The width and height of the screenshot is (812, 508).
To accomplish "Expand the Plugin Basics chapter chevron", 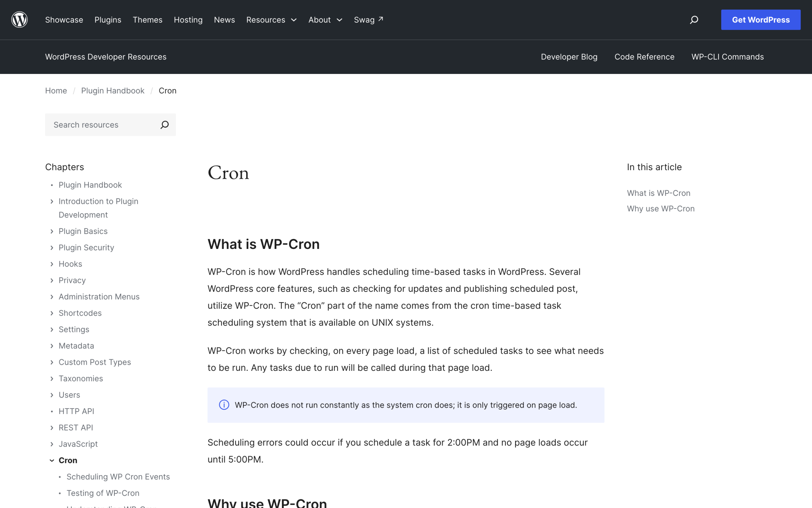I will click(52, 231).
